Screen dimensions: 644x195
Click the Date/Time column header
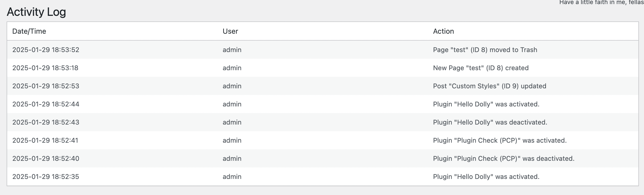tap(29, 31)
